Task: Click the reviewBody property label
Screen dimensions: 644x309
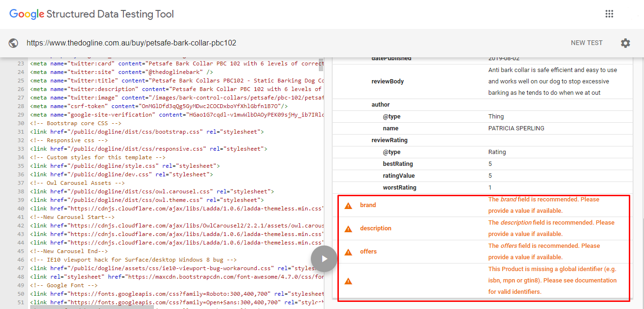Action: (387, 82)
